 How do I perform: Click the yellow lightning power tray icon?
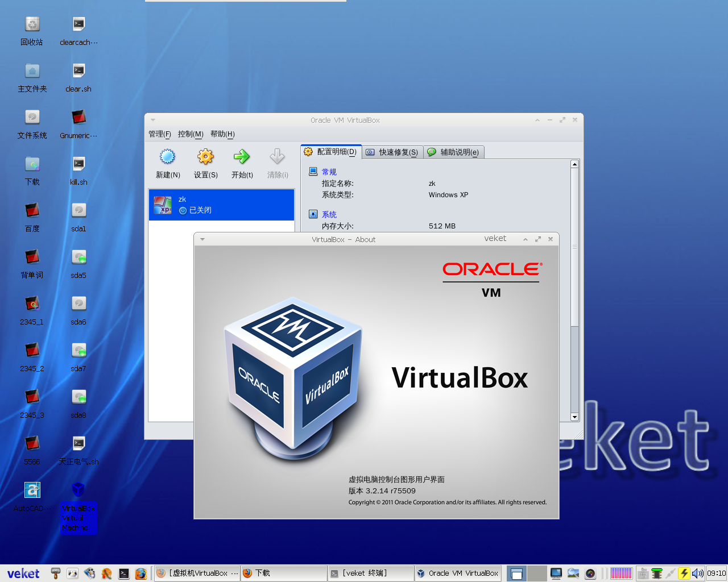pyautogui.click(x=684, y=573)
